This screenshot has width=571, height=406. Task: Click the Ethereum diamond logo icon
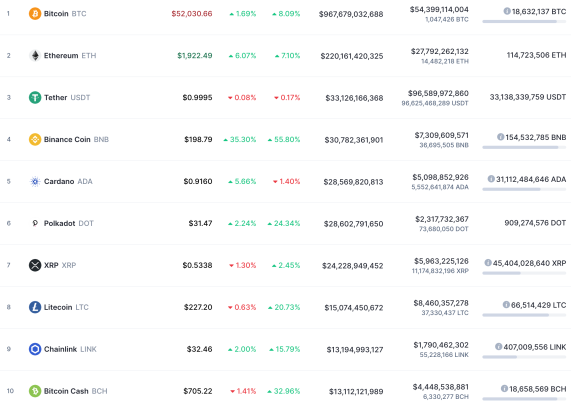click(35, 56)
